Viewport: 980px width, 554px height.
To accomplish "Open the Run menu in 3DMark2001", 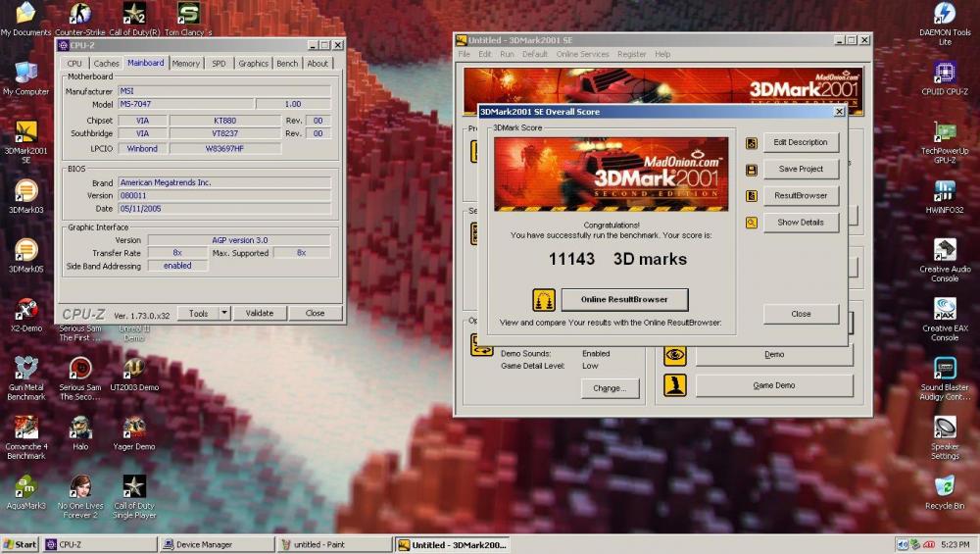I will pos(507,55).
